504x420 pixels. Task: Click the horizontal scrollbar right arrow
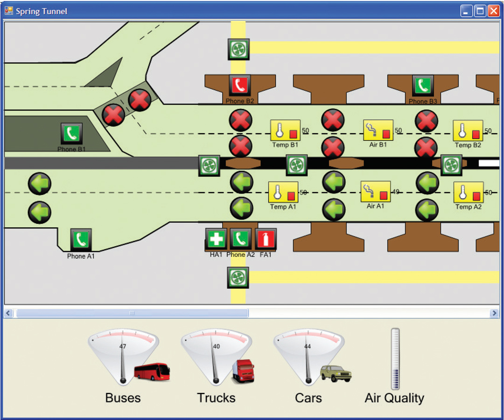pos(495,313)
